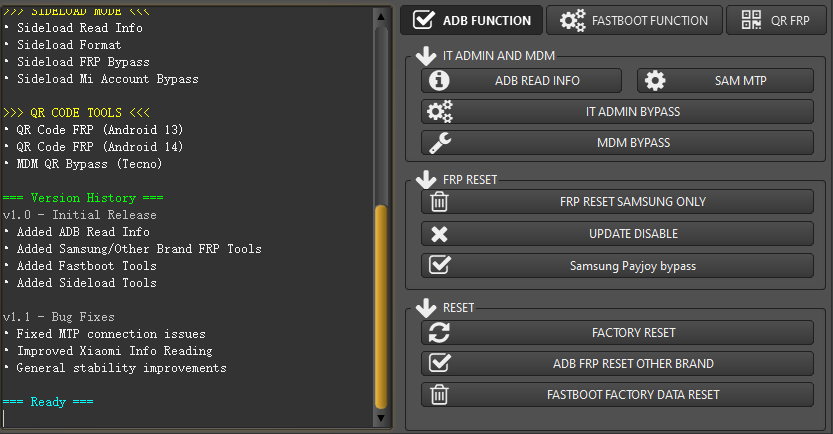Click the info icon on ADB READ INFO
Image resolution: width=833 pixels, height=434 pixels.
click(x=439, y=80)
